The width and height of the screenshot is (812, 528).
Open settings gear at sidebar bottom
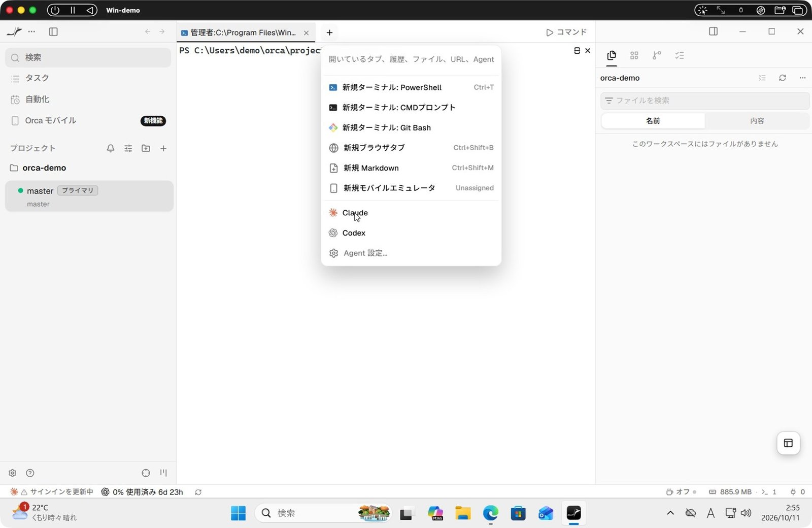tap(13, 473)
